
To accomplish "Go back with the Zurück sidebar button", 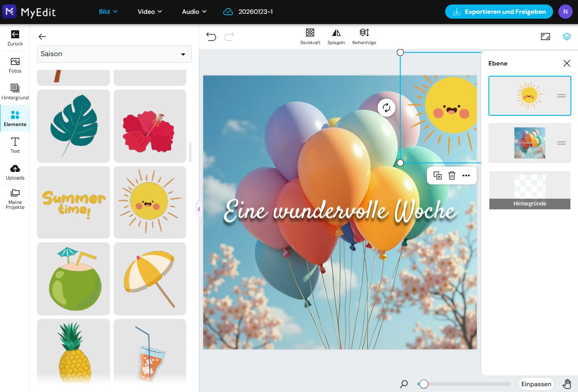I will point(15,38).
